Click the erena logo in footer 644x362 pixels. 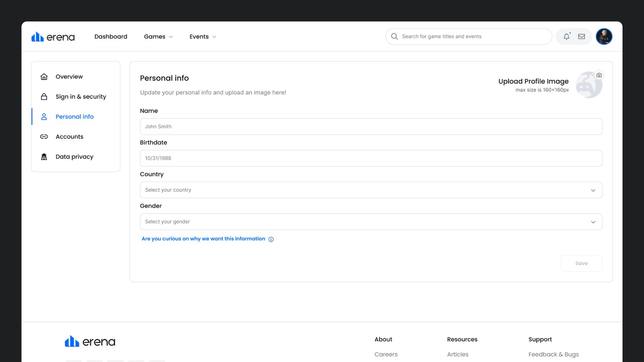(x=90, y=341)
